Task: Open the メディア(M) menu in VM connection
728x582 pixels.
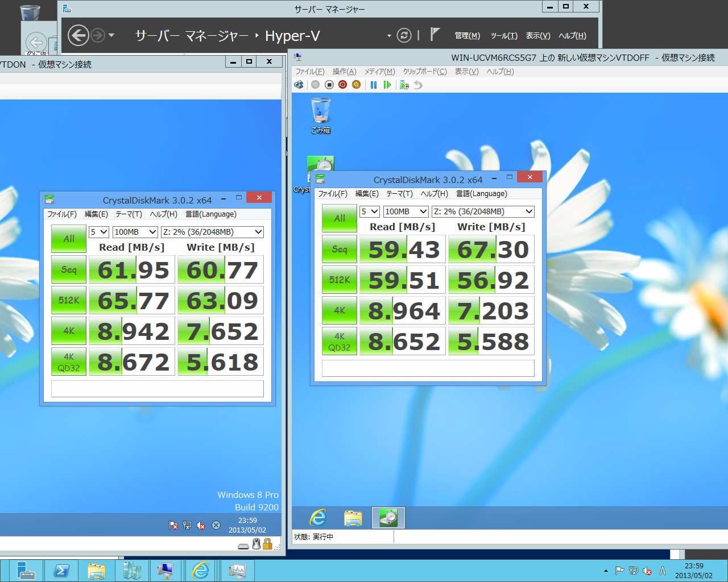Action: pos(379,72)
